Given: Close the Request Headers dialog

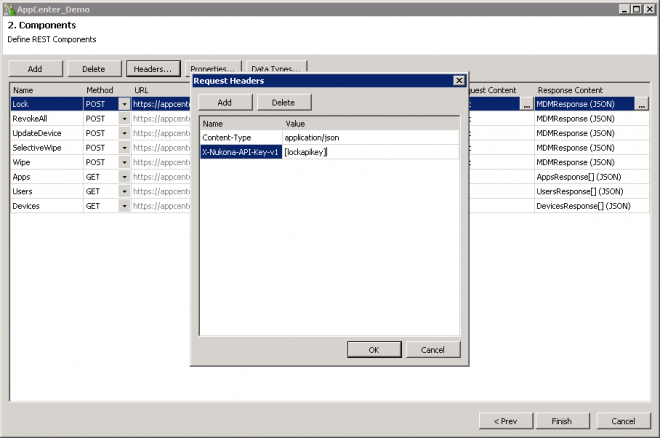Looking at the screenshot, I should click(459, 80).
